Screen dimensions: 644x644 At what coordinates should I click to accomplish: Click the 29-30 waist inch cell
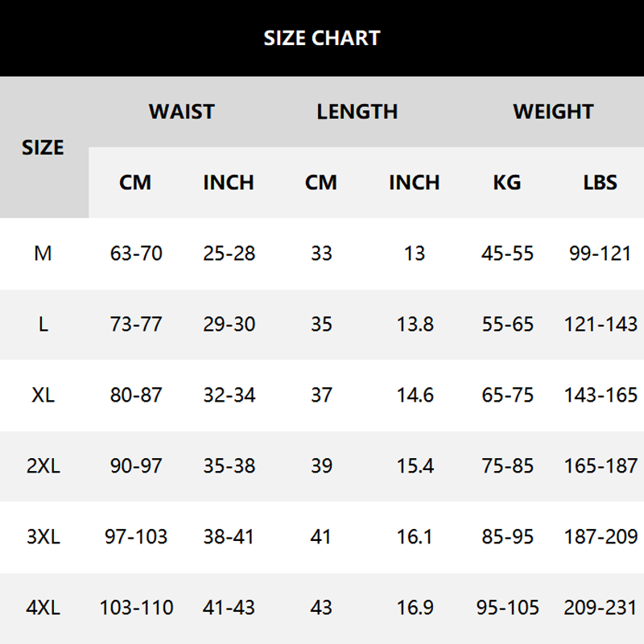[229, 324]
